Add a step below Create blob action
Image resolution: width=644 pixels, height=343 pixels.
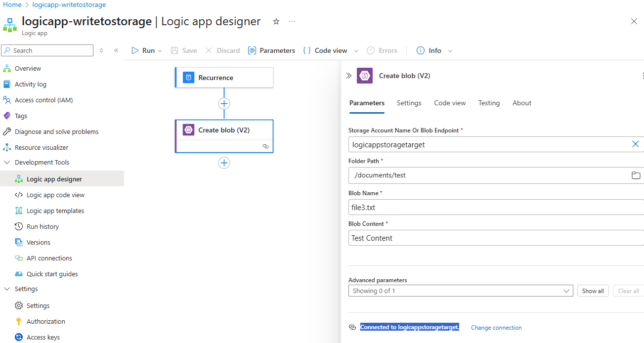point(224,163)
